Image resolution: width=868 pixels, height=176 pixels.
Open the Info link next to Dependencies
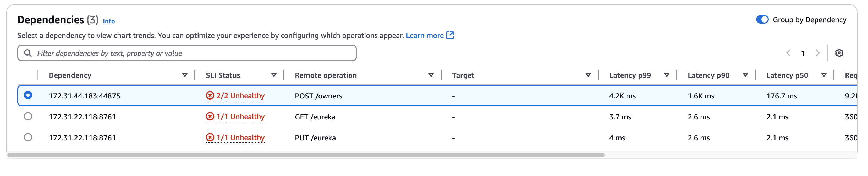coord(108,21)
